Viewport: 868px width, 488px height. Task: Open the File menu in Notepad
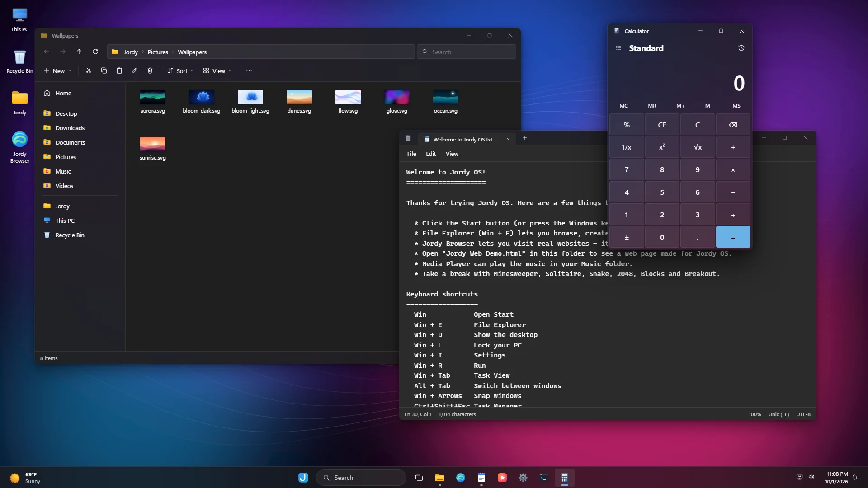(411, 154)
